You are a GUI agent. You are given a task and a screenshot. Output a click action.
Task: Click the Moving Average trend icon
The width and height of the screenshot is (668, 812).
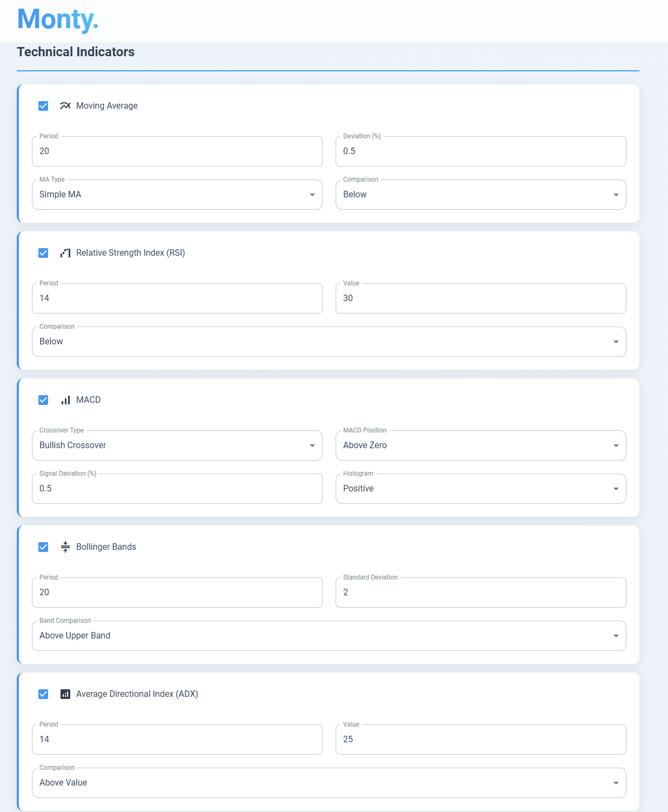point(65,106)
